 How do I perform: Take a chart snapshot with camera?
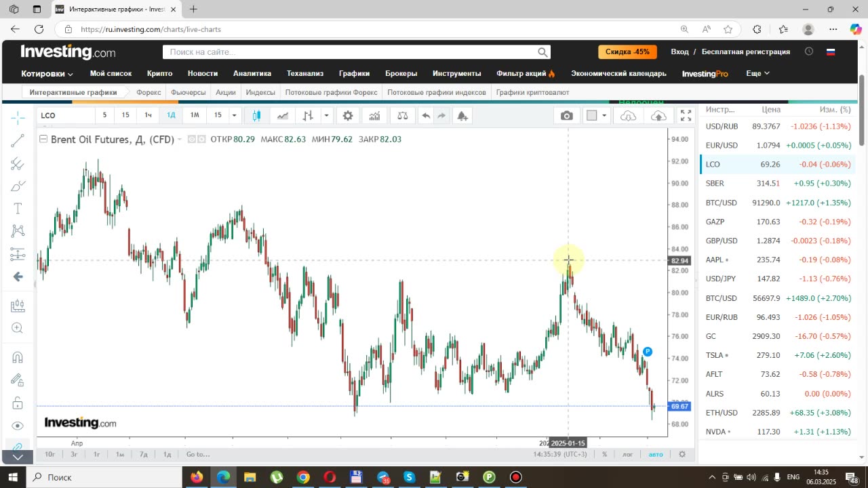click(567, 115)
